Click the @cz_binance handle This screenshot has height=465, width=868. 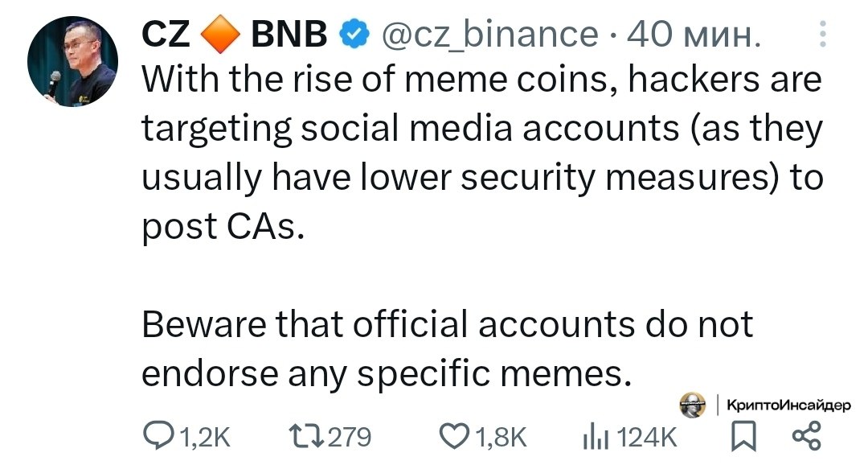(489, 34)
